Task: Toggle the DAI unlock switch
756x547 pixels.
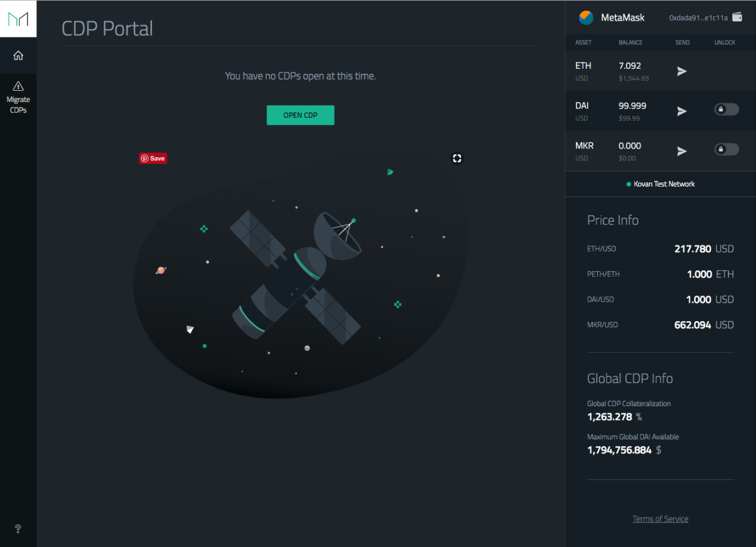Action: pos(726,110)
